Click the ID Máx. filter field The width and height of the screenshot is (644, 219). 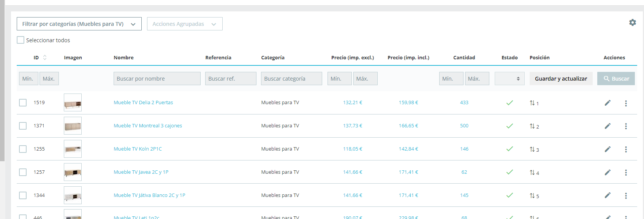pos(49,79)
